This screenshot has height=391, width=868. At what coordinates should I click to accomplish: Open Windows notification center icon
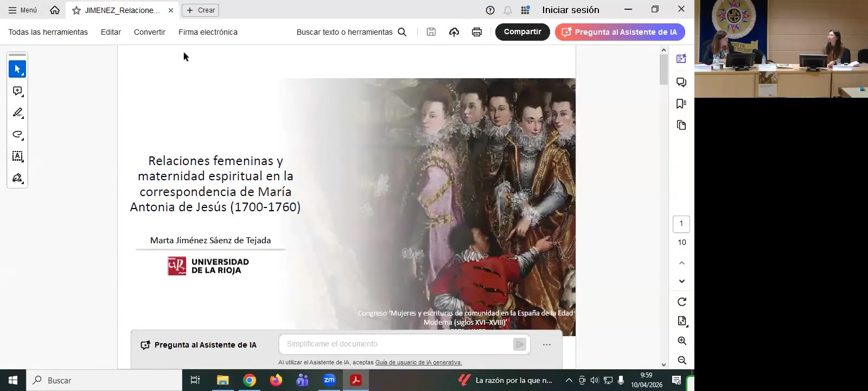pos(676,380)
